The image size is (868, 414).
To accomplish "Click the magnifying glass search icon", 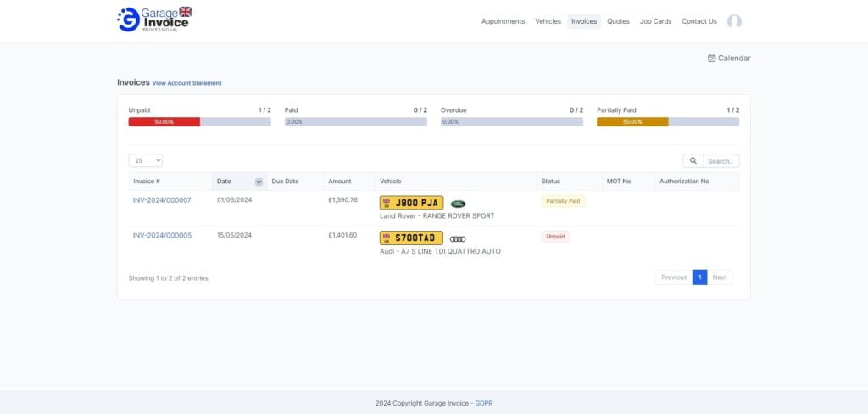I will 693,161.
